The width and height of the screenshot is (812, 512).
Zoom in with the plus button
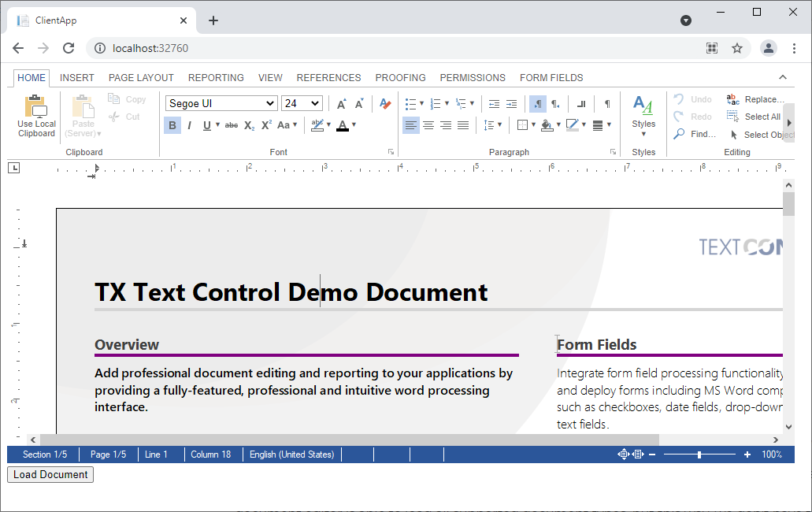click(747, 454)
